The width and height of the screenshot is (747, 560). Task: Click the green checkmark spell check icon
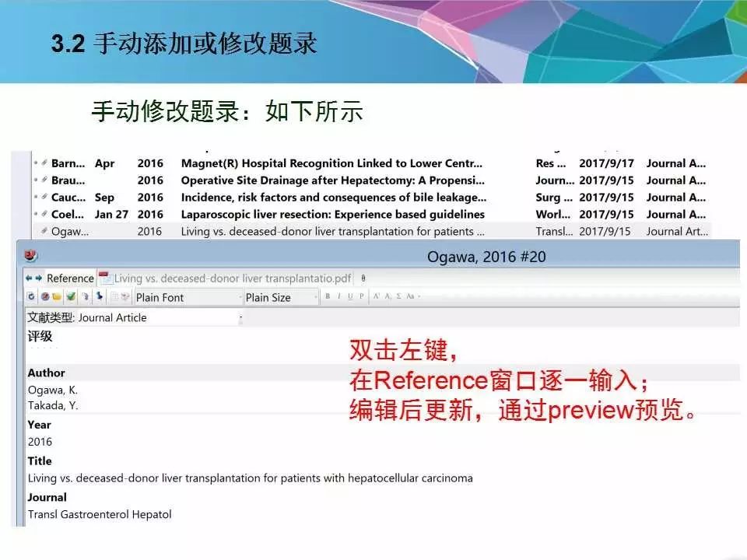click(x=71, y=296)
